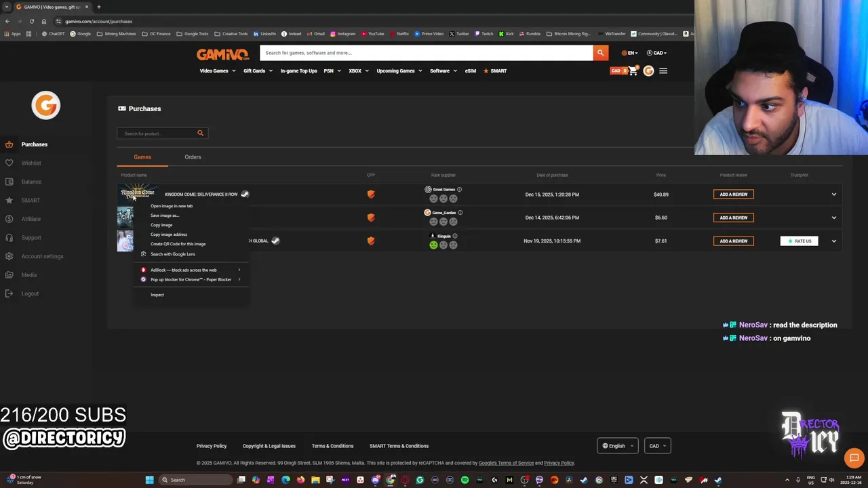Rate Kinguin with the sad face
The width and height of the screenshot is (868, 488).
coord(453,245)
